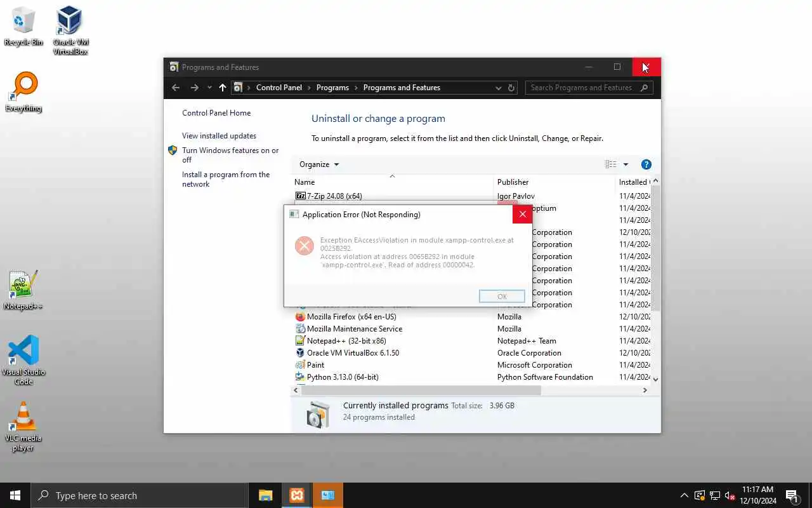The width and height of the screenshot is (812, 508).
Task: Open the network status tray icon
Action: 715,495
